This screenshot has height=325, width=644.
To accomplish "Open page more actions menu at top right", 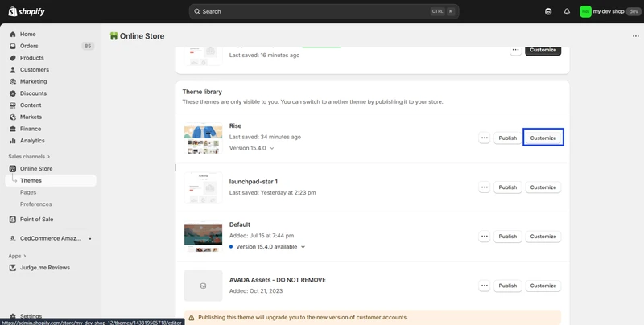I will point(635,36).
